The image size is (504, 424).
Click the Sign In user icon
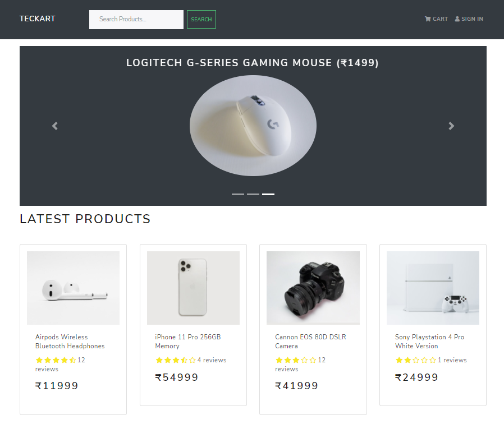(457, 19)
